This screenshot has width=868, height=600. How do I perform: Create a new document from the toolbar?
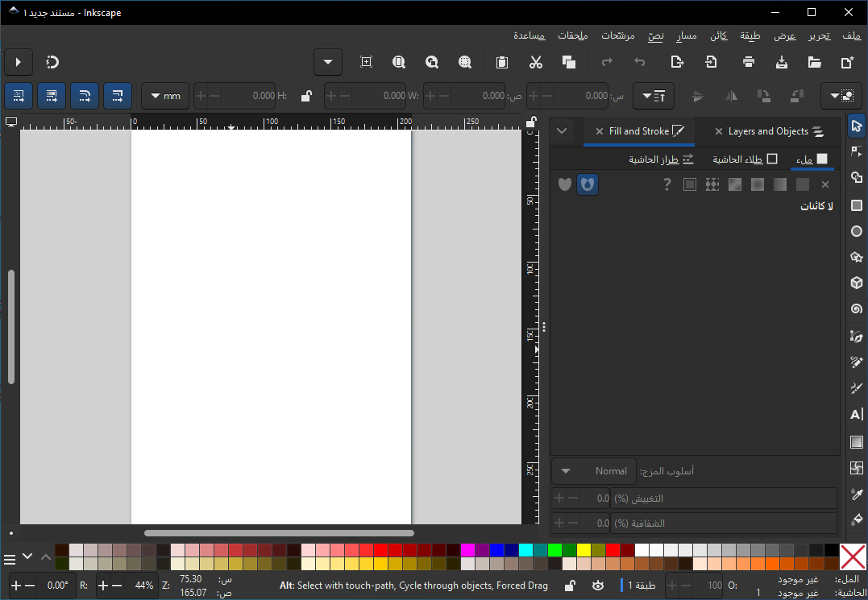click(847, 63)
